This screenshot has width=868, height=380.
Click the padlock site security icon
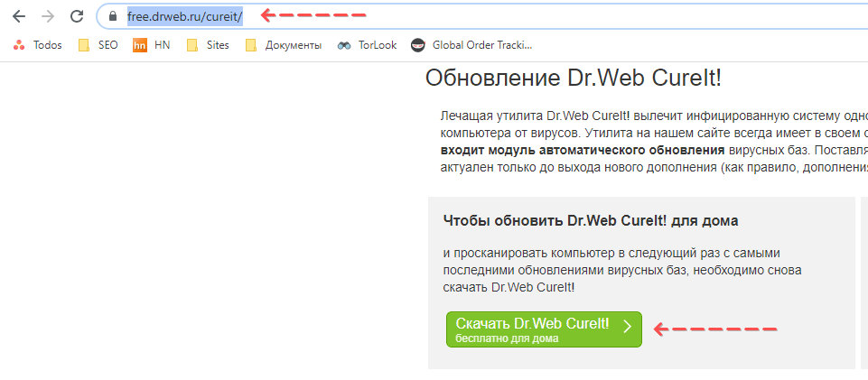pos(113,16)
